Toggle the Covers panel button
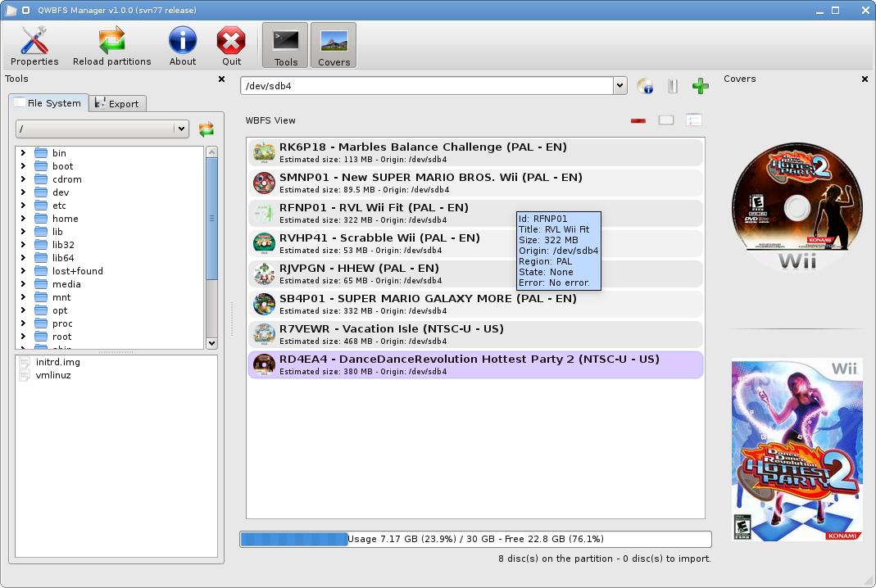Screen dimensions: 876x588 click(334, 46)
